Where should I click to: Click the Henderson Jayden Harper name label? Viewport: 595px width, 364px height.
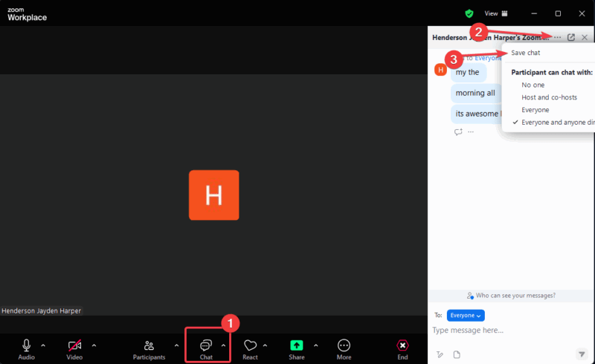click(x=41, y=311)
